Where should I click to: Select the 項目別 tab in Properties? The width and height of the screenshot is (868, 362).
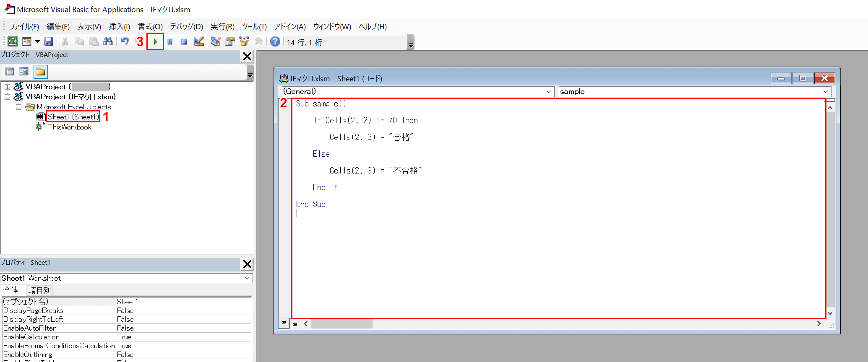click(39, 290)
